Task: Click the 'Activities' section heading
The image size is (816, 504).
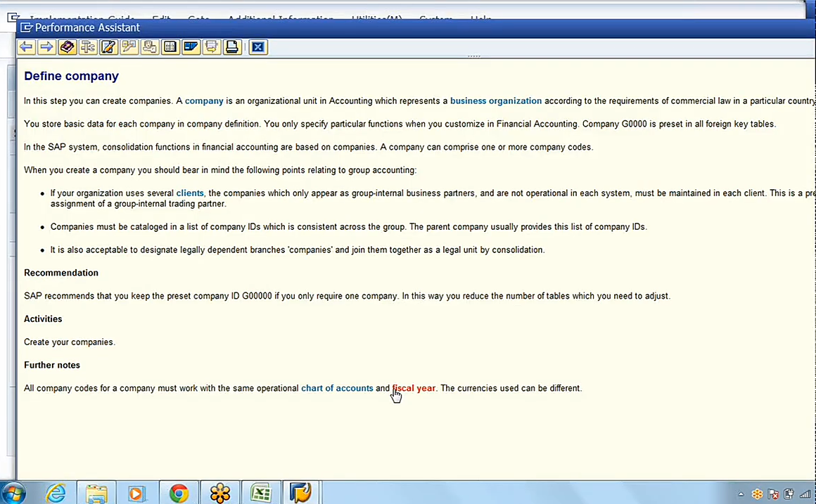Action: [x=43, y=319]
